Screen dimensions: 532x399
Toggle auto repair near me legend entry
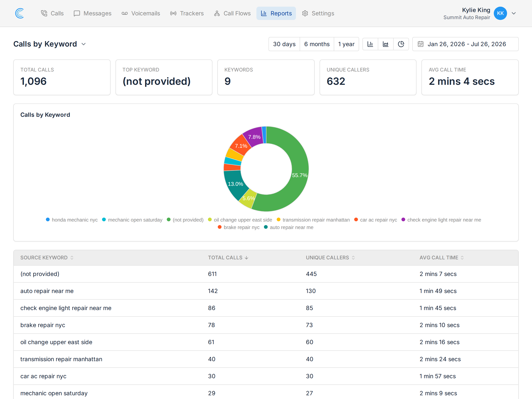[289, 227]
